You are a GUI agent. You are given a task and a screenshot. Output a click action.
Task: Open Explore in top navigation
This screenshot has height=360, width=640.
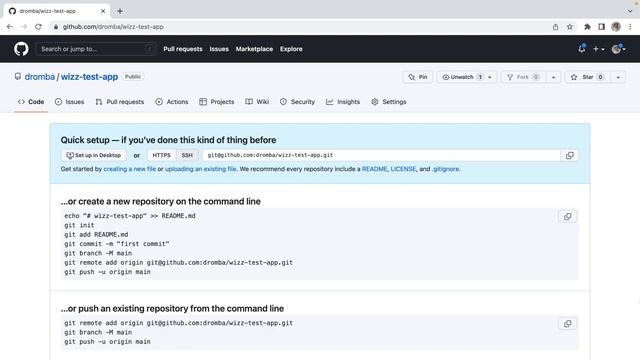(291, 49)
